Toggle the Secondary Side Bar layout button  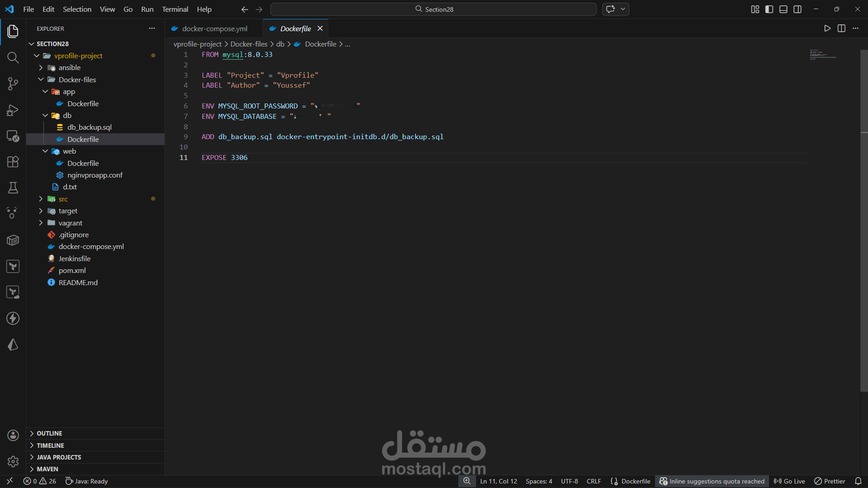click(797, 9)
